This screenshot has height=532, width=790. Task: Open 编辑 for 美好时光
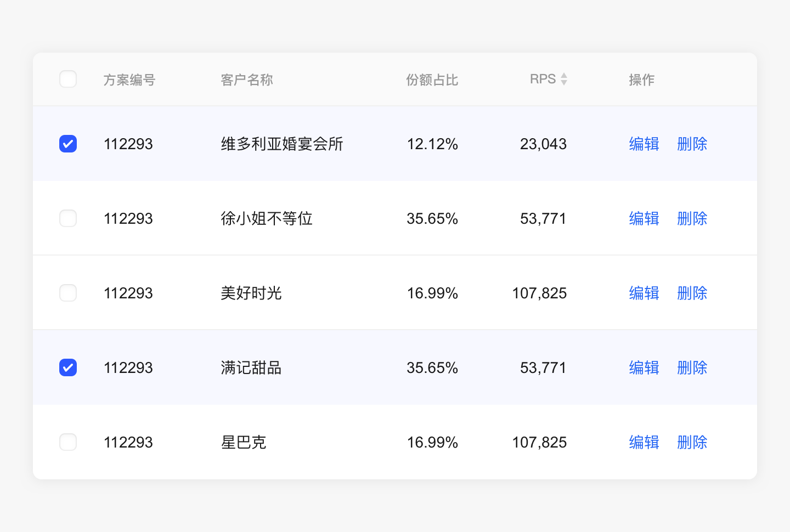click(644, 293)
